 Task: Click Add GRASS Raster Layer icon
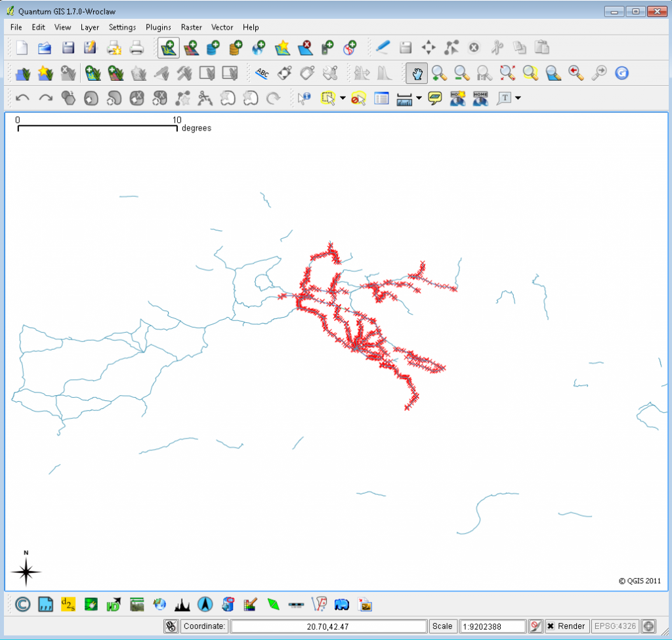click(115, 74)
